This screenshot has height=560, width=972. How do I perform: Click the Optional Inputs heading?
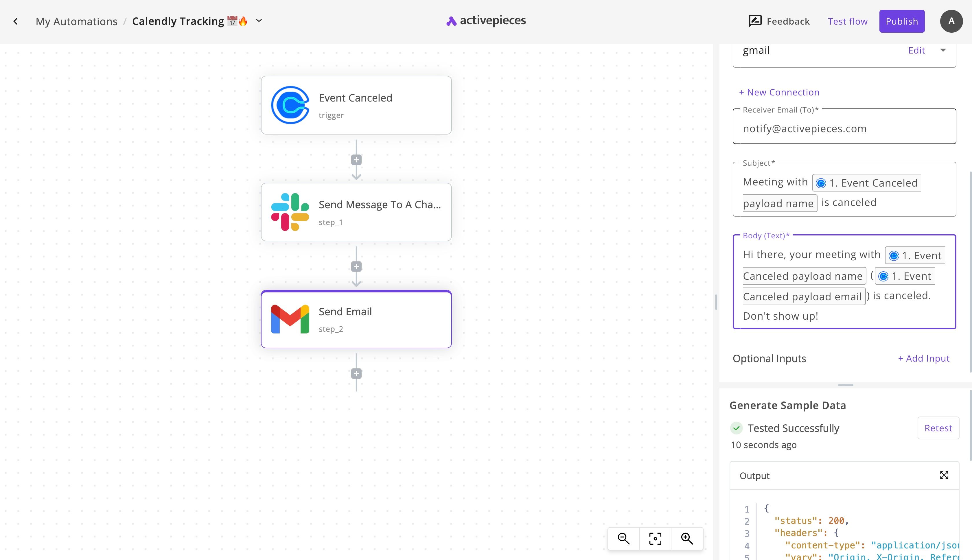pos(769,358)
